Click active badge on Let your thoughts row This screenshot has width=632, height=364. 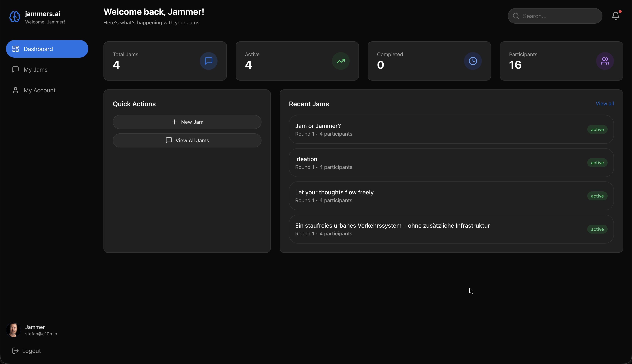coord(597,196)
